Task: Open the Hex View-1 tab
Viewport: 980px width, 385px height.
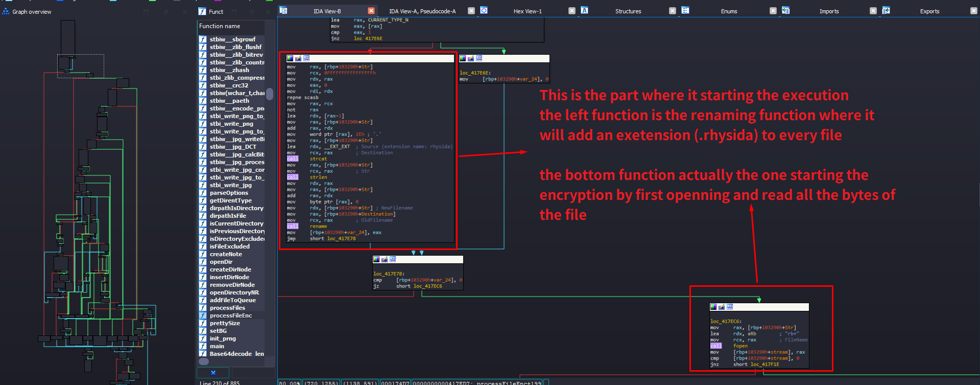Action: click(528, 11)
